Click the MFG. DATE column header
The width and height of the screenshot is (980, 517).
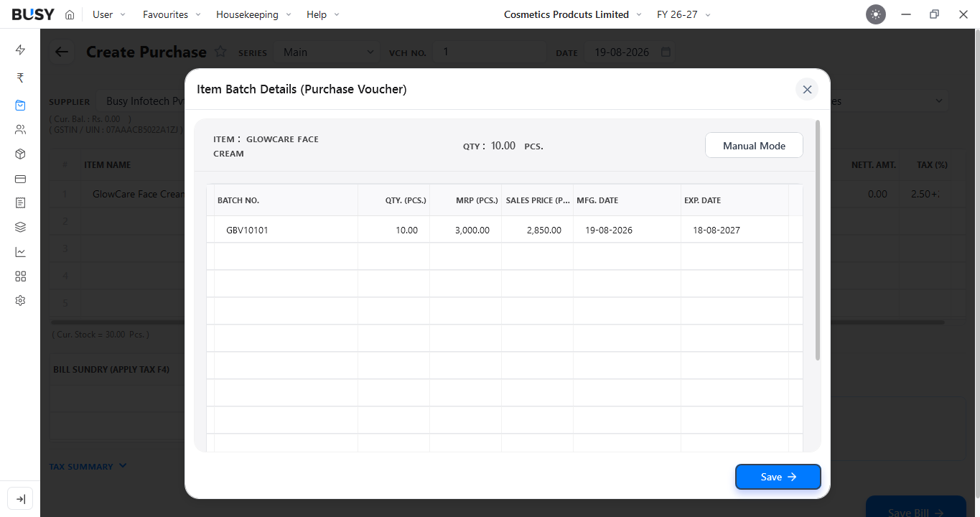click(627, 200)
